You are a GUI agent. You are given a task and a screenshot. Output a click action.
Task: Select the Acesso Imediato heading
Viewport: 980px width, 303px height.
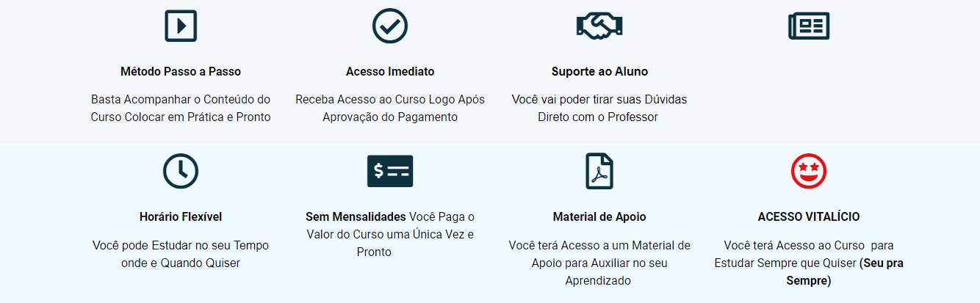click(390, 72)
